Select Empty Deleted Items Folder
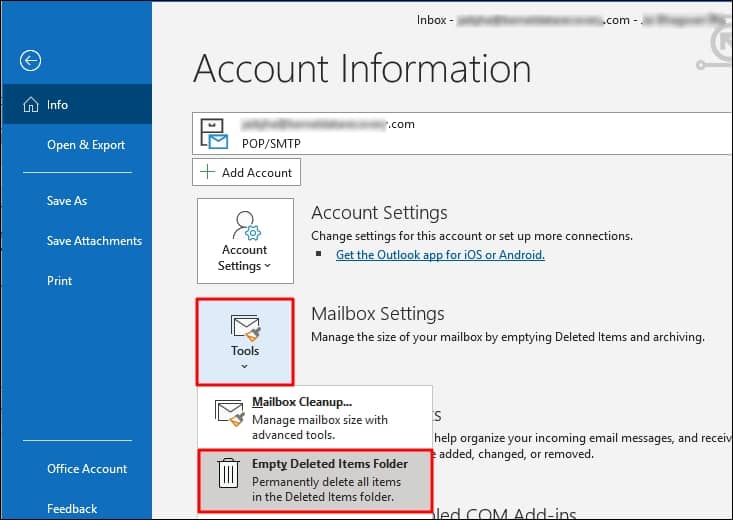Screen dimensions: 733x520 coord(315,480)
